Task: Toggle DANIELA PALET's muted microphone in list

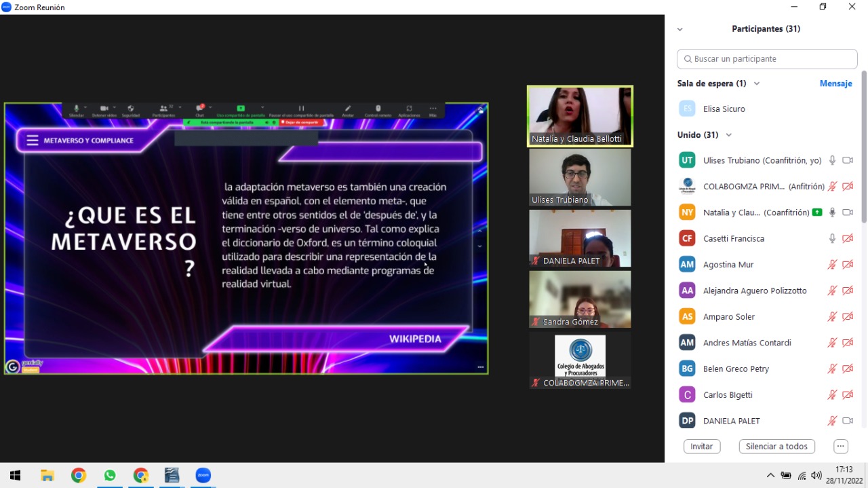Action: click(x=832, y=421)
